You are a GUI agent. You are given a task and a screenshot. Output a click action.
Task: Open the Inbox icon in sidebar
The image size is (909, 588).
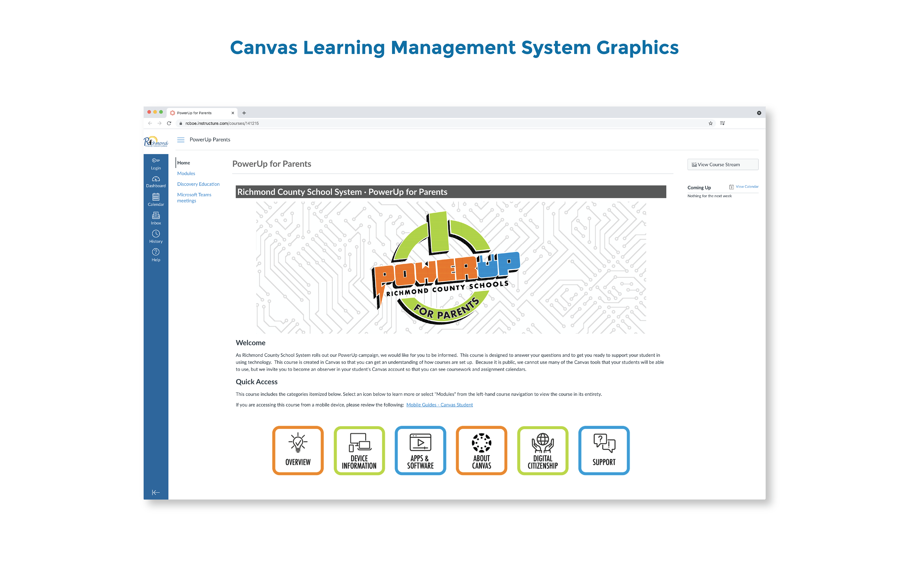[x=156, y=218]
